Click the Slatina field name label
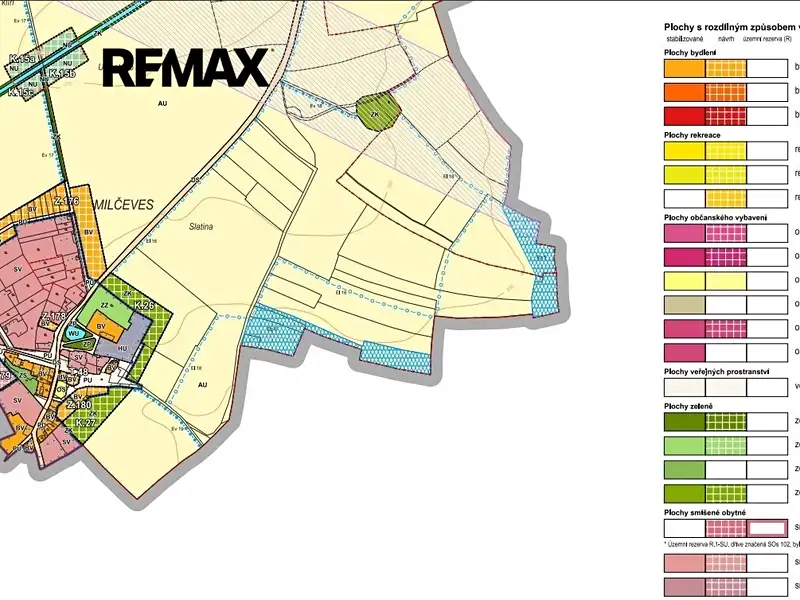The image size is (800, 600). 200,227
